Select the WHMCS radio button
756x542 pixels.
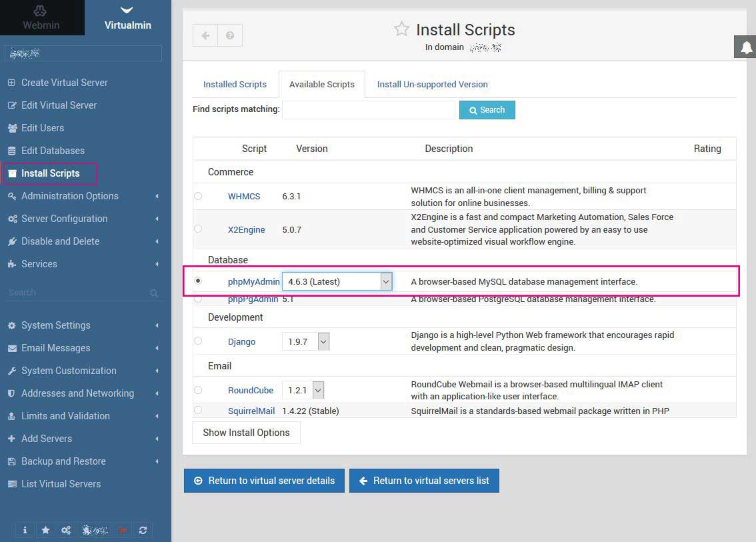198,196
